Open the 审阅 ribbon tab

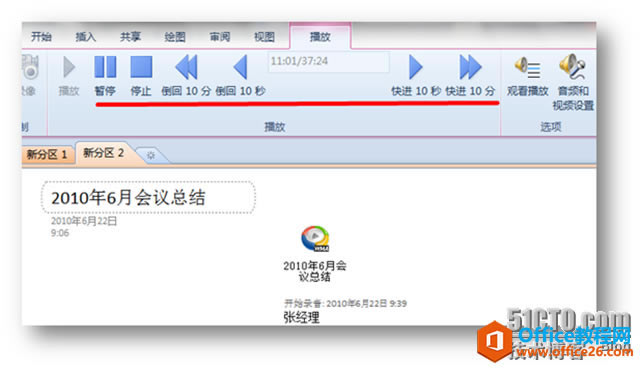[x=220, y=37]
